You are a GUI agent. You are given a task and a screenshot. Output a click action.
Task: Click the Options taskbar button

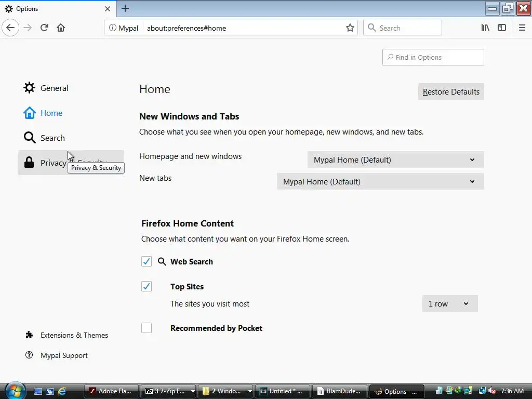(x=396, y=391)
